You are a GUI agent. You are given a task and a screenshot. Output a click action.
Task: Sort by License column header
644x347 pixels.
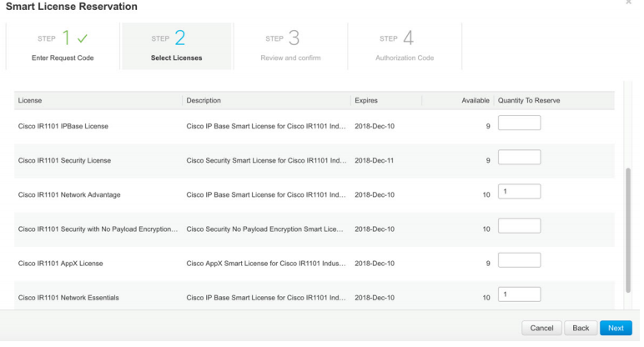[29, 100]
